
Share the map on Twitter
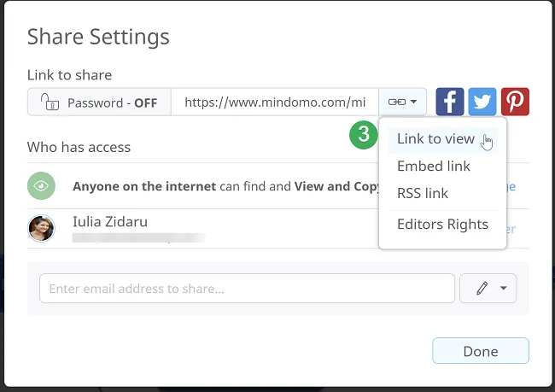(x=482, y=102)
